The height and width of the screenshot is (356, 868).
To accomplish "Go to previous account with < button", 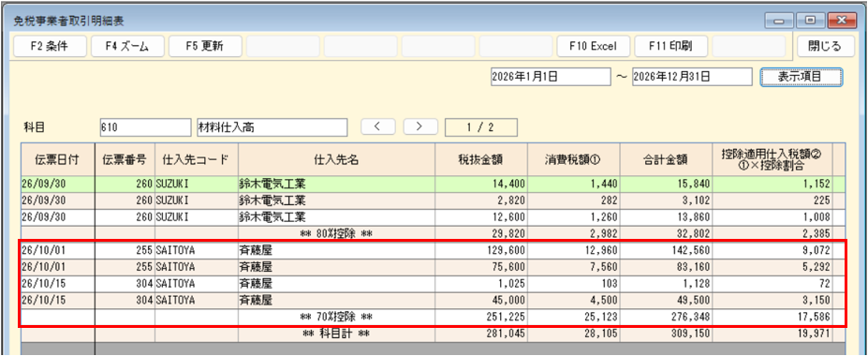I will click(377, 126).
